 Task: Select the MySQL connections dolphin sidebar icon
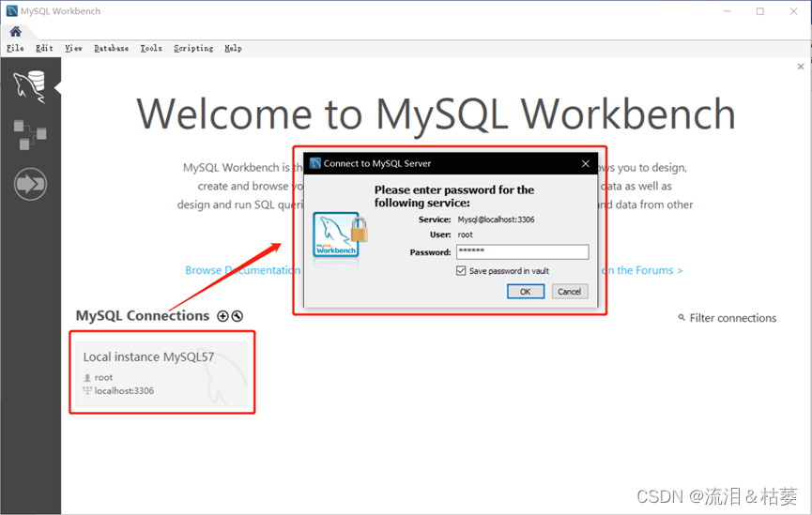click(29, 86)
